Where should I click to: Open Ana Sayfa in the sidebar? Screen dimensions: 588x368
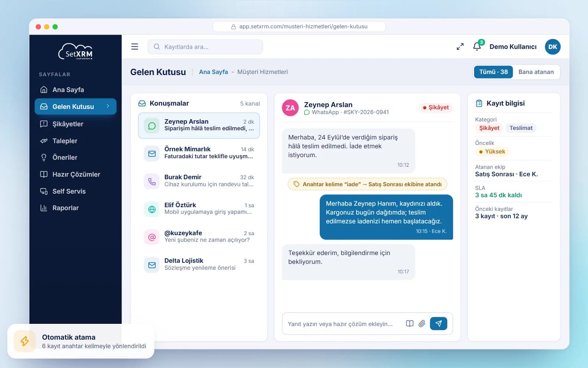[75, 90]
